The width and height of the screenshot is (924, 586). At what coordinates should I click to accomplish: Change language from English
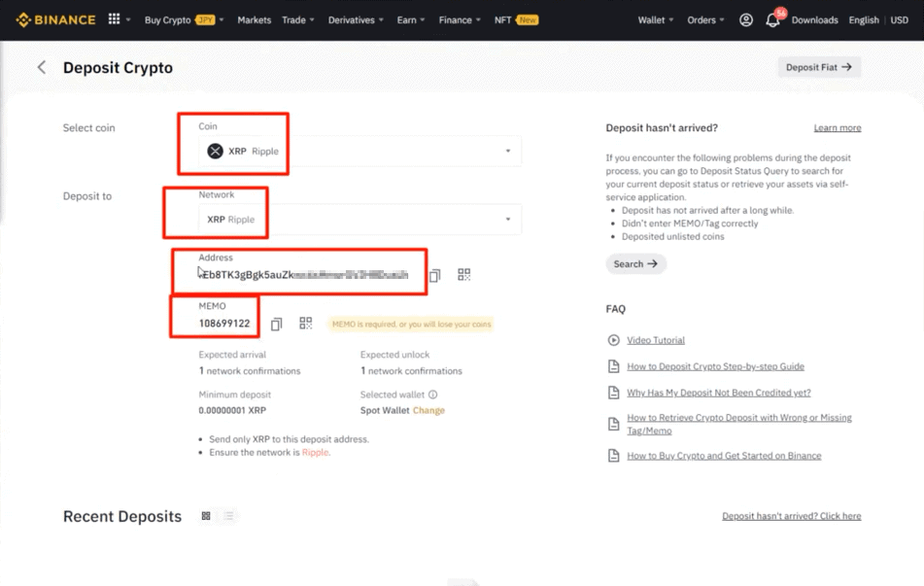click(x=864, y=20)
